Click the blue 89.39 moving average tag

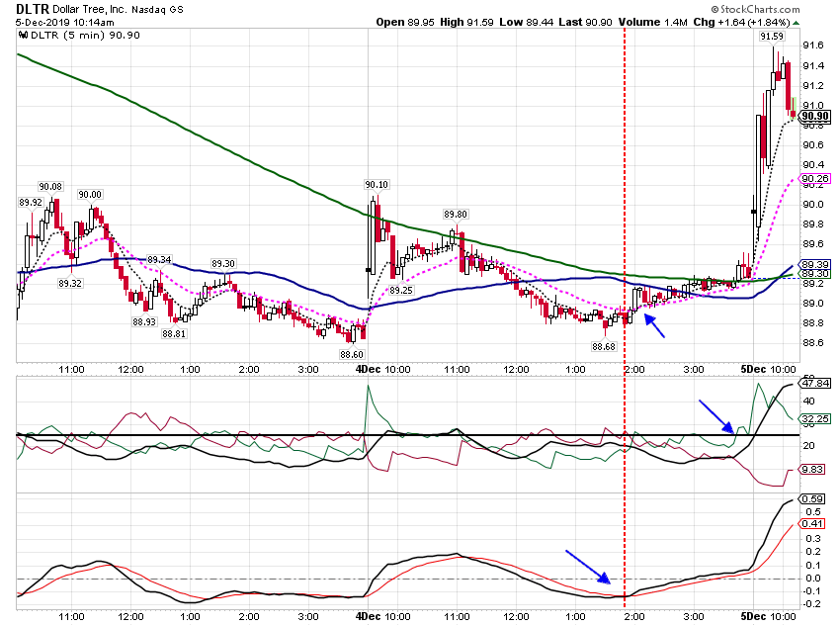click(814, 264)
